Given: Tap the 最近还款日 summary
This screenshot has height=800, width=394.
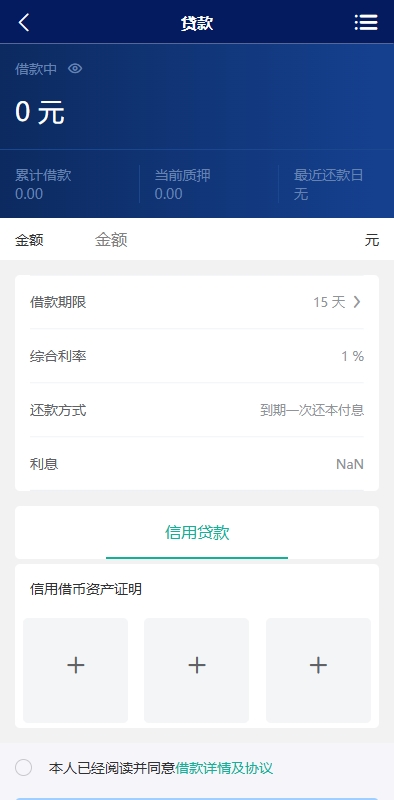Looking at the screenshot, I should click(328, 184).
